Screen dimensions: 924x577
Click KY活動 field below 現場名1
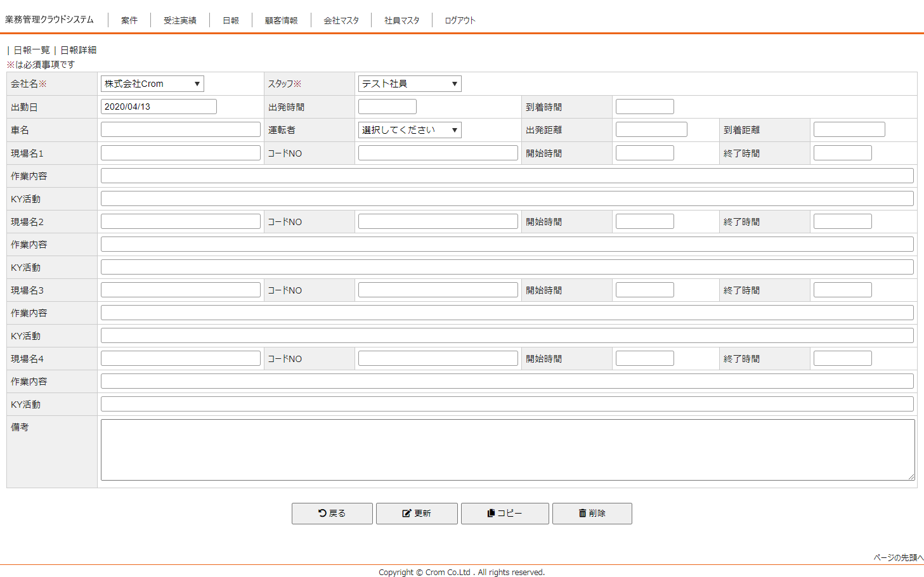coord(507,198)
